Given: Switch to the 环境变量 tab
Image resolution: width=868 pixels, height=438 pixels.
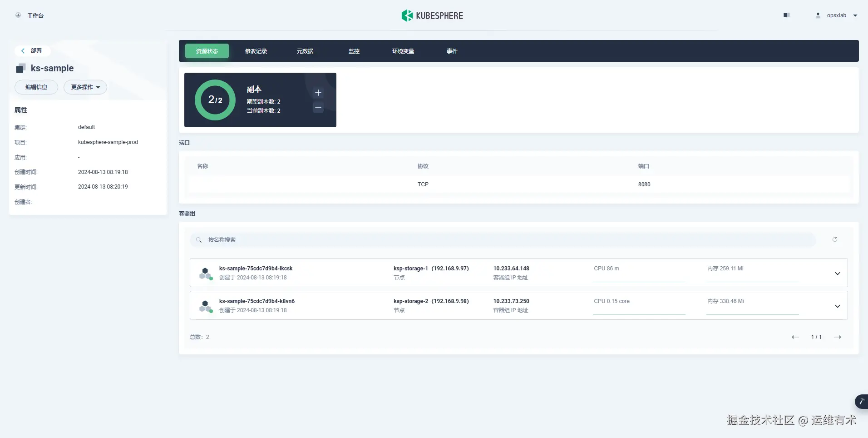Looking at the screenshot, I should pos(403,51).
